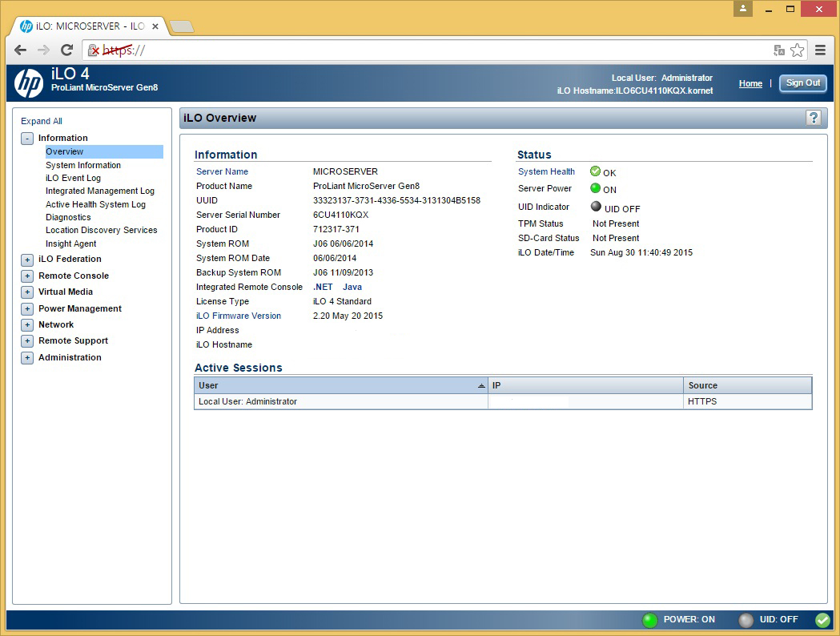The width and height of the screenshot is (840, 636).
Task: Click the Administration tree label
Action: pos(70,357)
